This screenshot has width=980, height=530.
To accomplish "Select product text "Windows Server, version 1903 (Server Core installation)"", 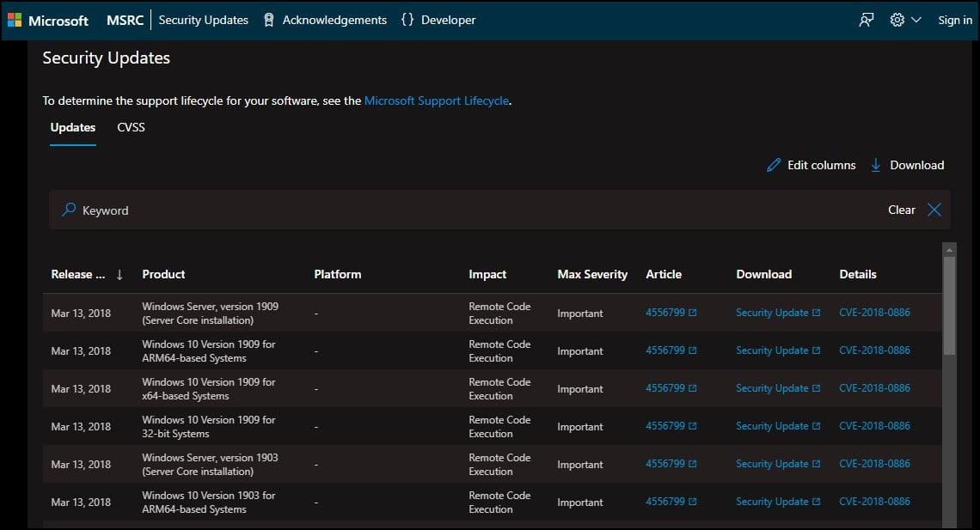I will [x=210, y=465].
